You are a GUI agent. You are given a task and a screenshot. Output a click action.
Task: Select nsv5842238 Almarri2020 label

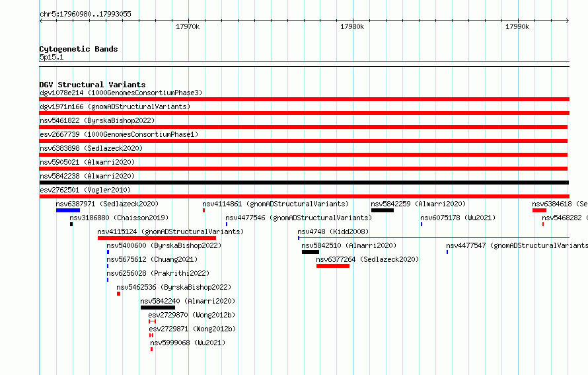[x=87, y=176]
